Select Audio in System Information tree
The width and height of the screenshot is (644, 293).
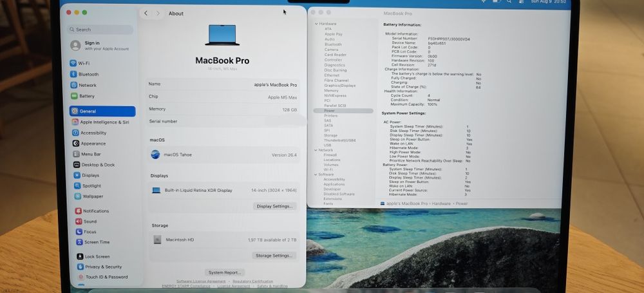(x=329, y=39)
